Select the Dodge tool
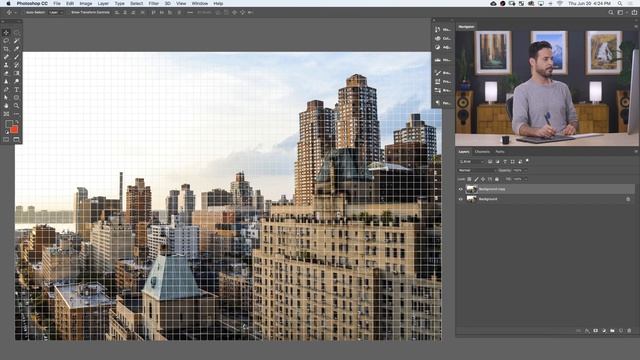 (x=16, y=82)
